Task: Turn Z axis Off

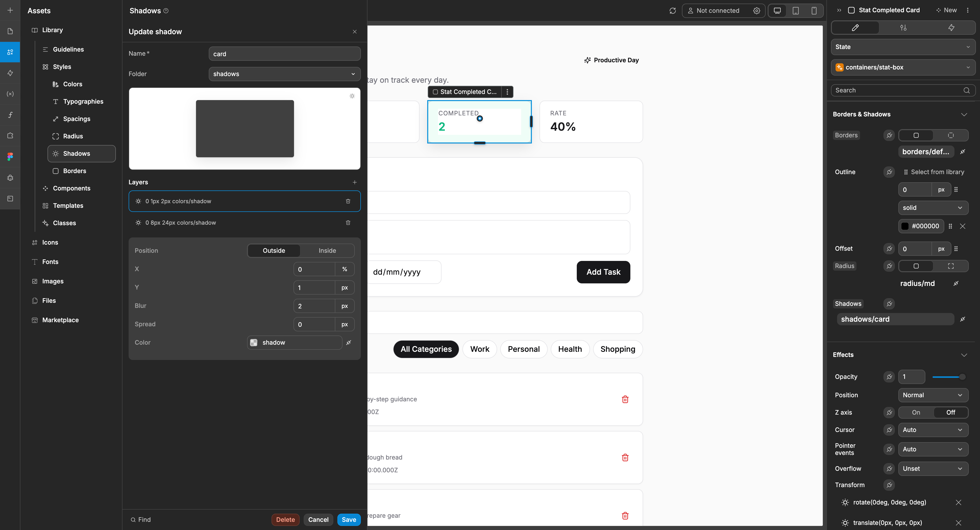Action: (x=950, y=412)
